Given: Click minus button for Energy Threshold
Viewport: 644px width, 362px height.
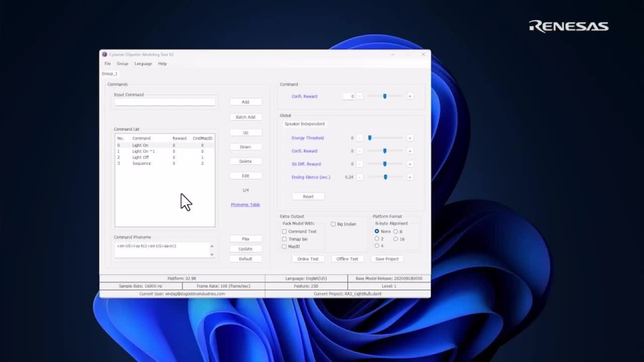Looking at the screenshot, I should click(x=360, y=138).
